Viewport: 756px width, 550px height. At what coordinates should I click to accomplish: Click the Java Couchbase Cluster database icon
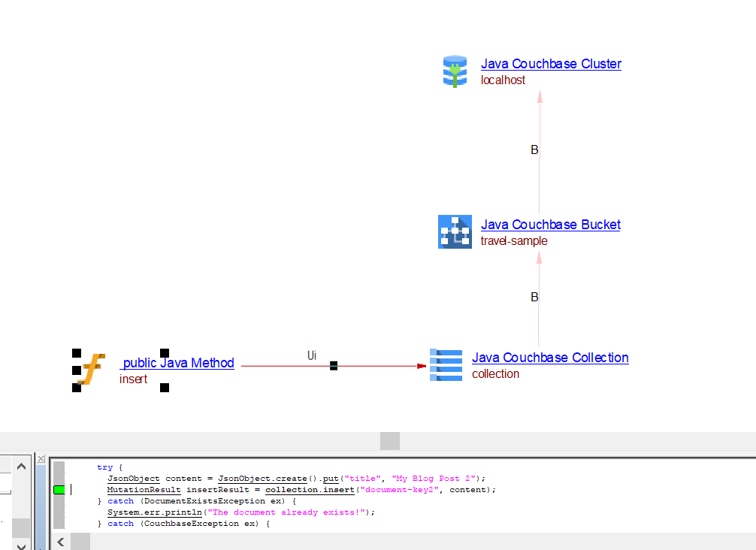(x=455, y=71)
